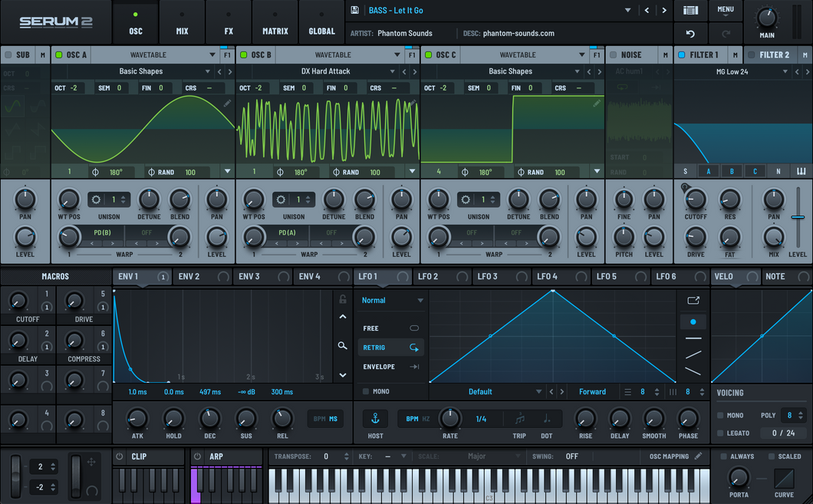Select LFO ENVELOPE trigger mode

[x=391, y=367]
